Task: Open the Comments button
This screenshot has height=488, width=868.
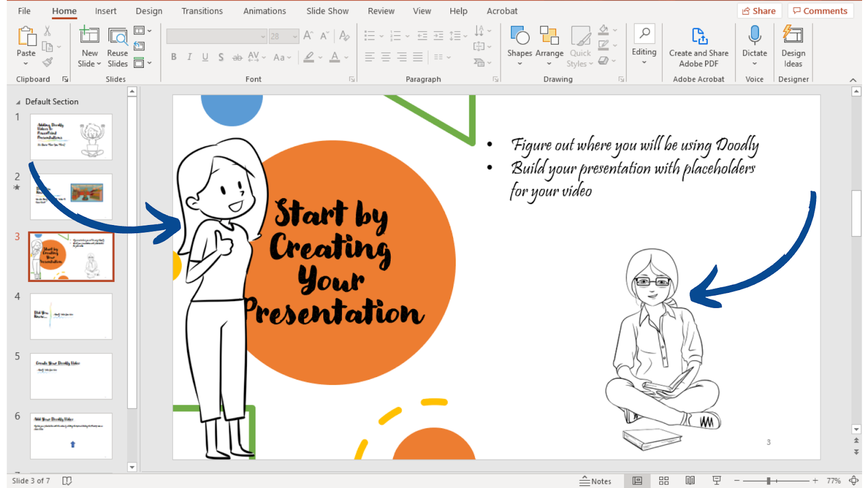Action: click(x=820, y=11)
